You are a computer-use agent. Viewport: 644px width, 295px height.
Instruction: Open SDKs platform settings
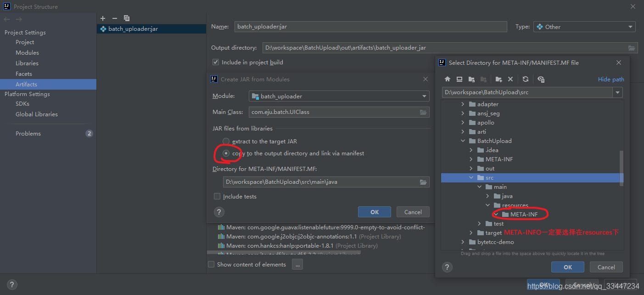click(x=22, y=104)
